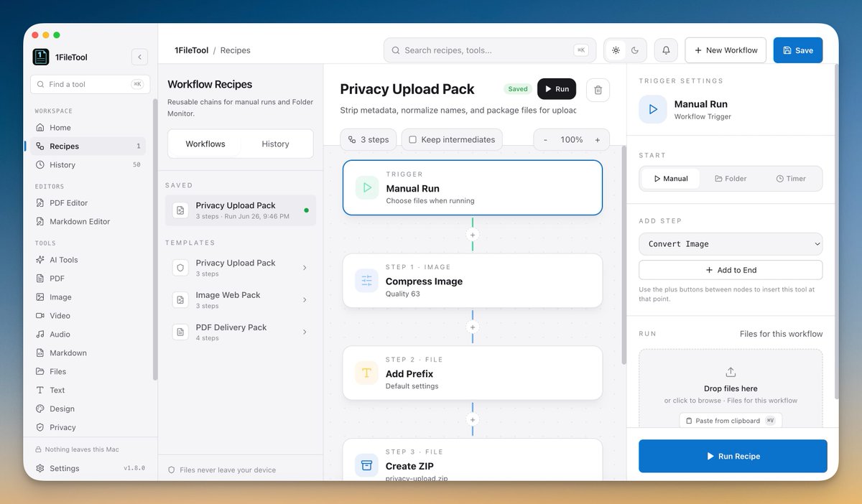Open notifications bell

click(666, 50)
